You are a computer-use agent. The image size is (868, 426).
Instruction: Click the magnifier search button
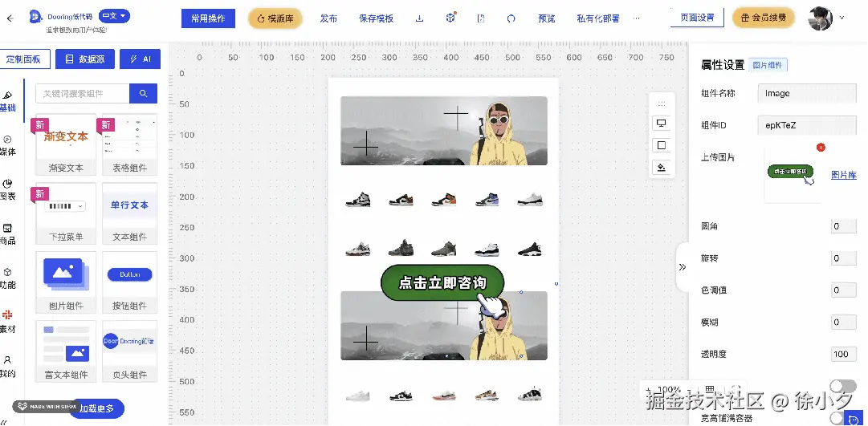[x=144, y=94]
